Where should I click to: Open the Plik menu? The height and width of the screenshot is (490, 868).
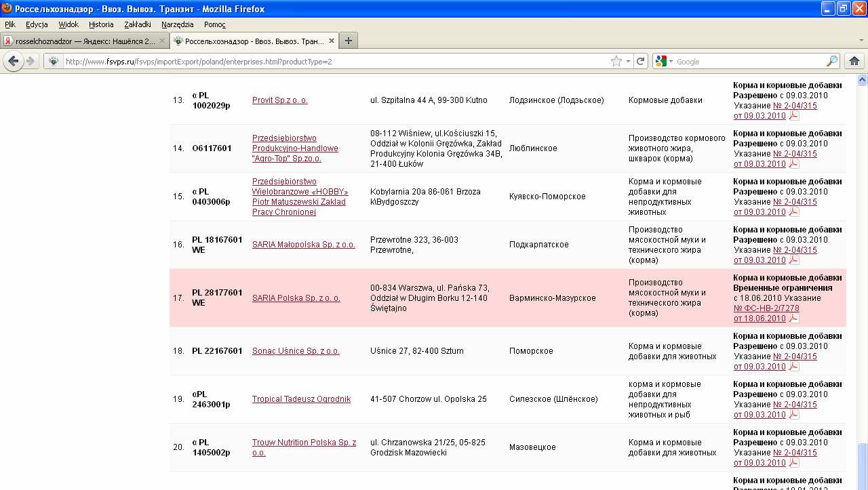[10, 24]
